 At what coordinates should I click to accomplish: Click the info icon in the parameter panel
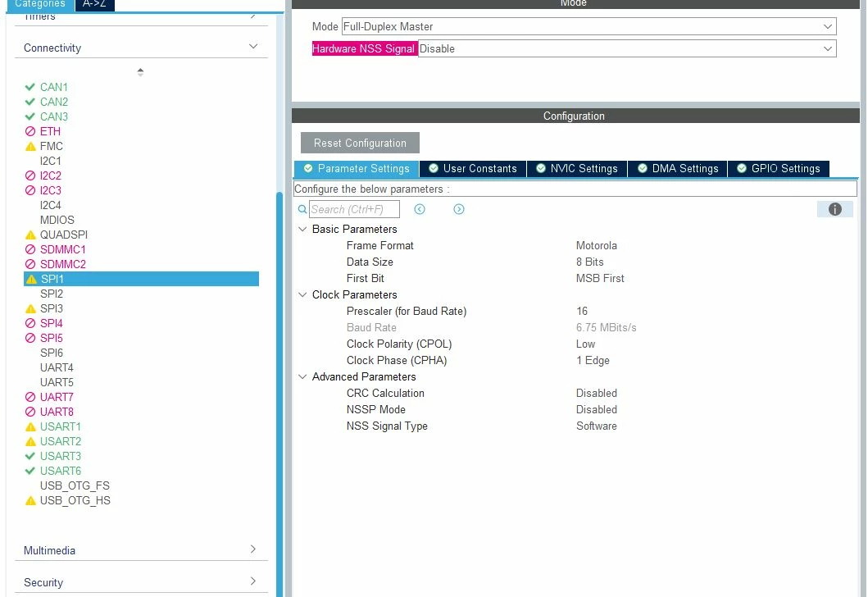pyautogui.click(x=834, y=209)
